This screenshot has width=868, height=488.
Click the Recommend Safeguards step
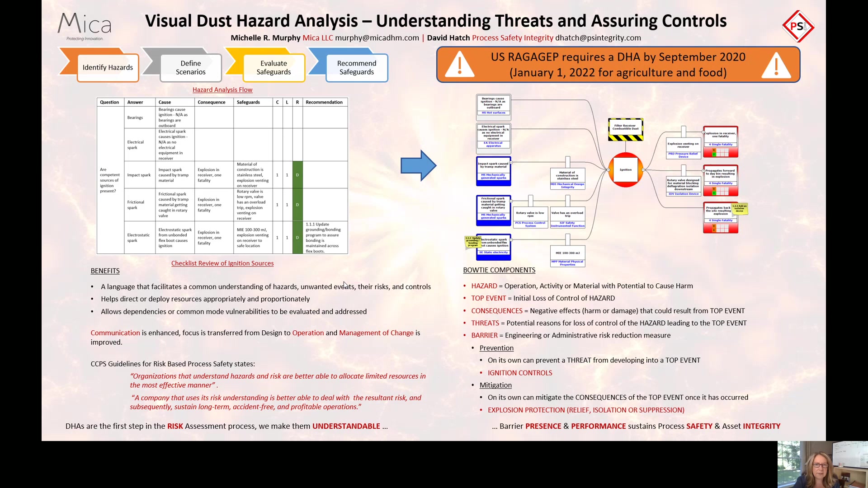(x=357, y=67)
